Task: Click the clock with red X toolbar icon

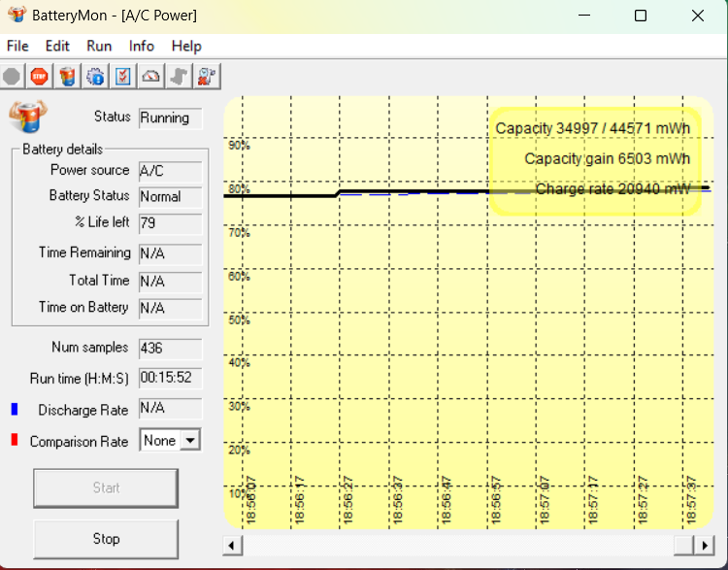Action: [207, 76]
